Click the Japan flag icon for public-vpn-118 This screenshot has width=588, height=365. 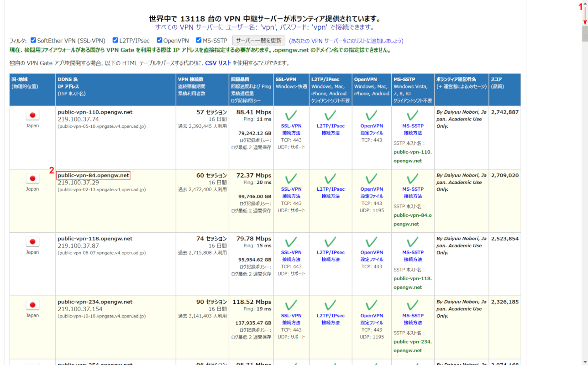click(32, 242)
